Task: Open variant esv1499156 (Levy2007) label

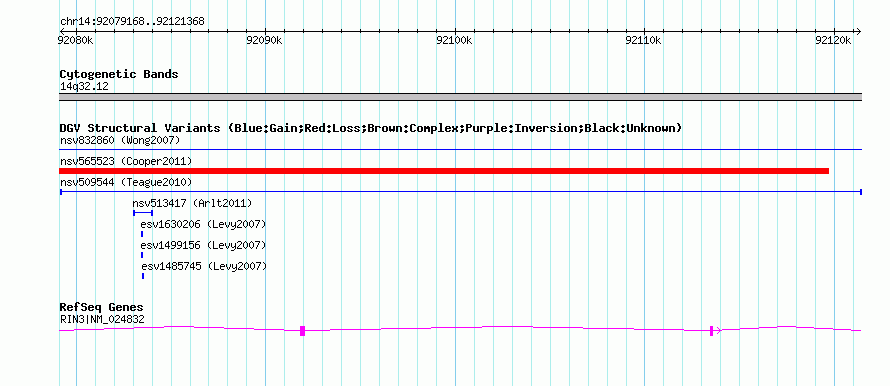Action: pos(203,245)
